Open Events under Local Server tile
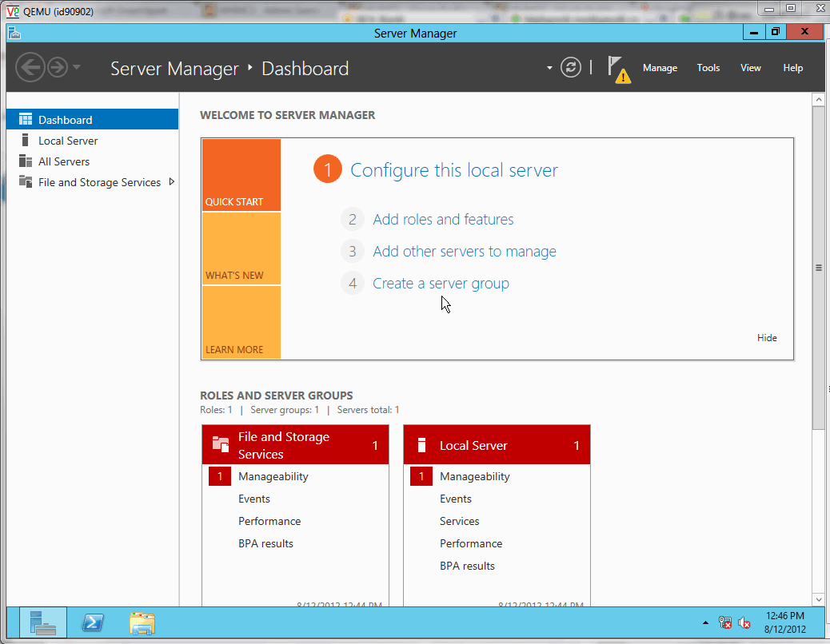 pyautogui.click(x=456, y=499)
